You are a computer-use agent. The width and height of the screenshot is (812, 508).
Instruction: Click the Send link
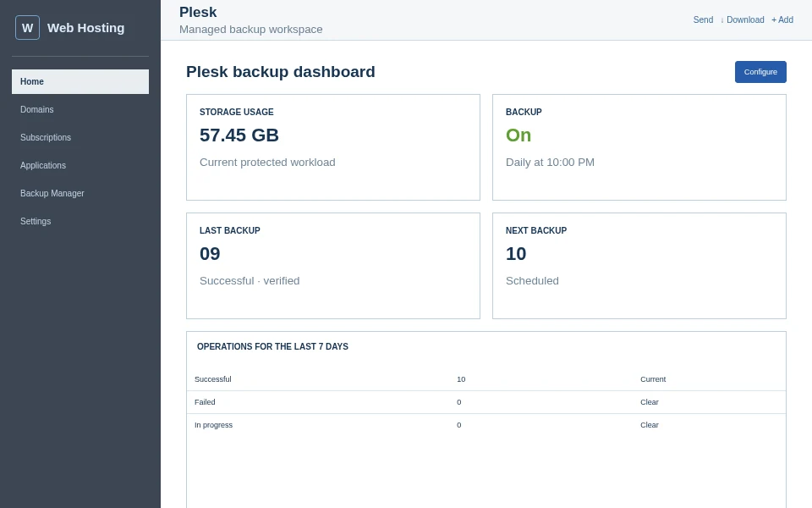pyautogui.click(x=703, y=19)
